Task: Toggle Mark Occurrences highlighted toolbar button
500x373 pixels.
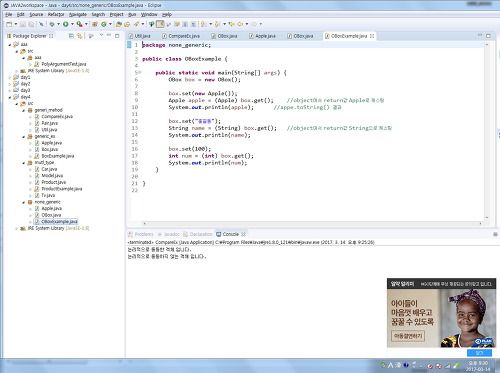Action: 160,24
